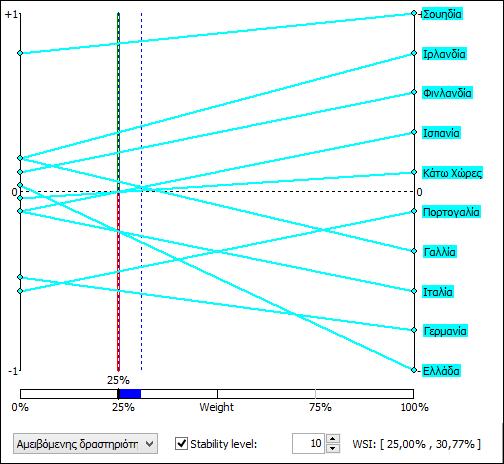The image size is (504, 464).
Task: Click the weight slider handle at 25%
Action: (118, 394)
